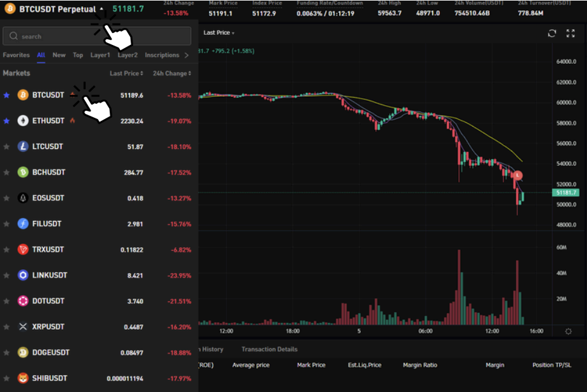Click the refresh chart icon

tap(552, 34)
